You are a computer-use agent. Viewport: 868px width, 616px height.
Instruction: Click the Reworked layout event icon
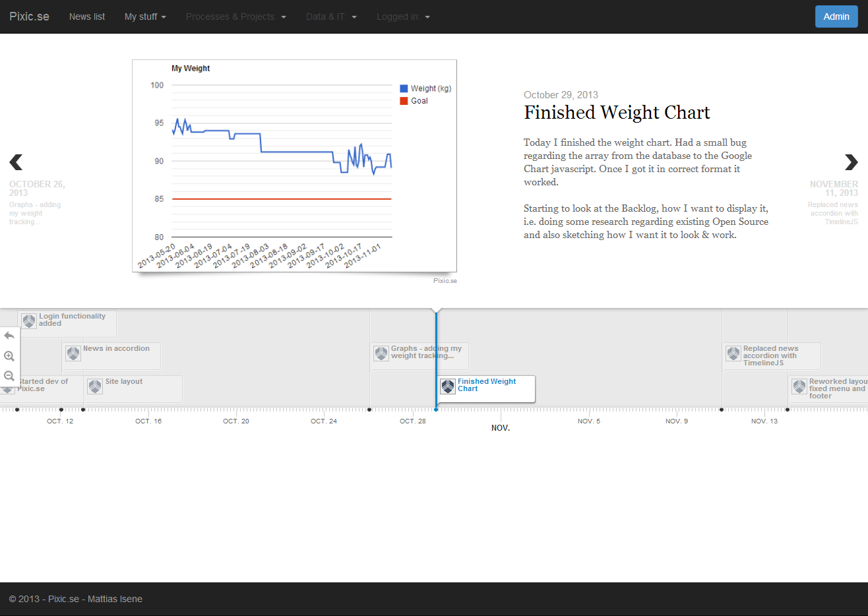point(799,386)
